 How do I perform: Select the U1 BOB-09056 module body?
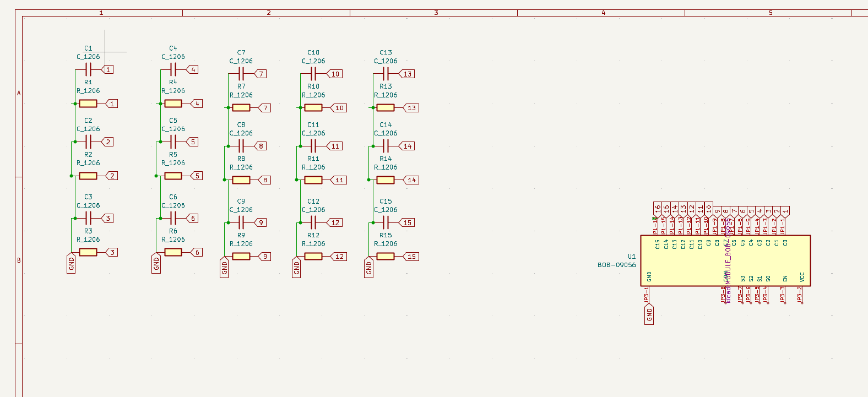[x=725, y=261]
